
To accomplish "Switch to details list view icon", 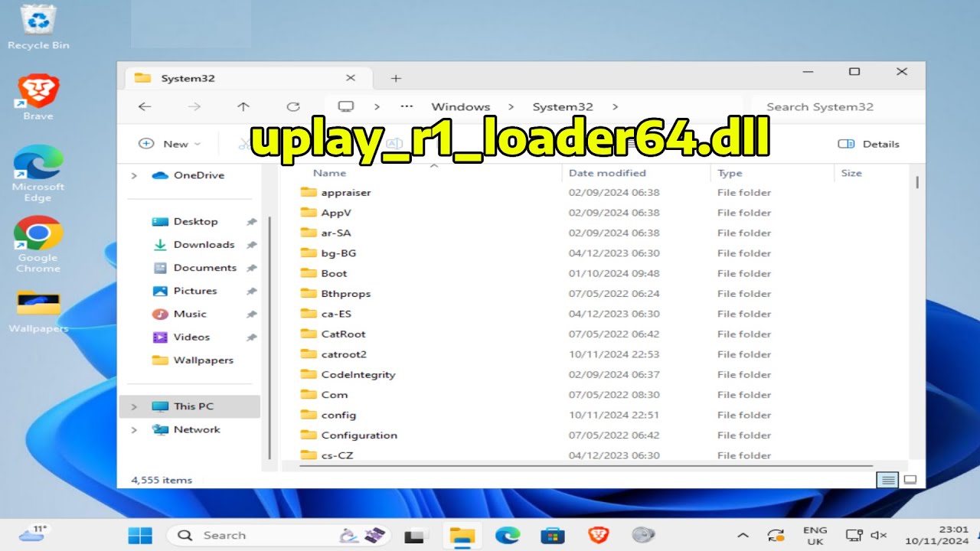I will (x=888, y=480).
